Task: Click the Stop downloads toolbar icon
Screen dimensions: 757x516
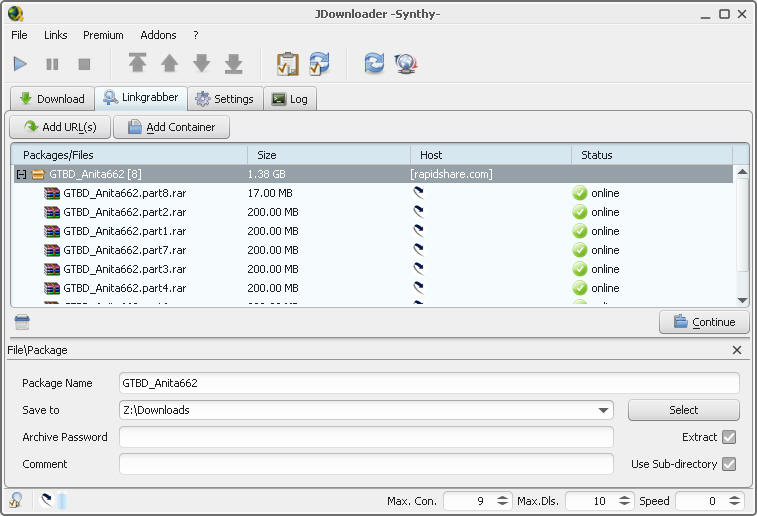Action: click(84, 64)
